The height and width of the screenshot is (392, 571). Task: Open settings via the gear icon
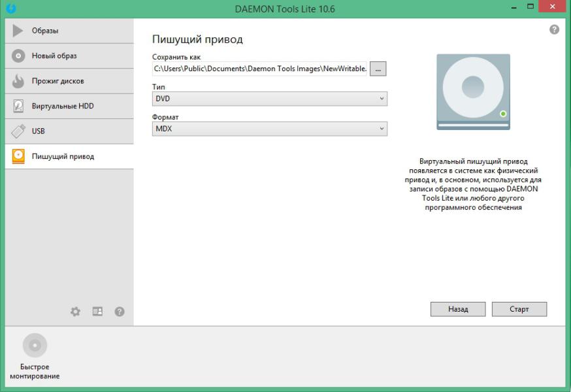coord(75,312)
